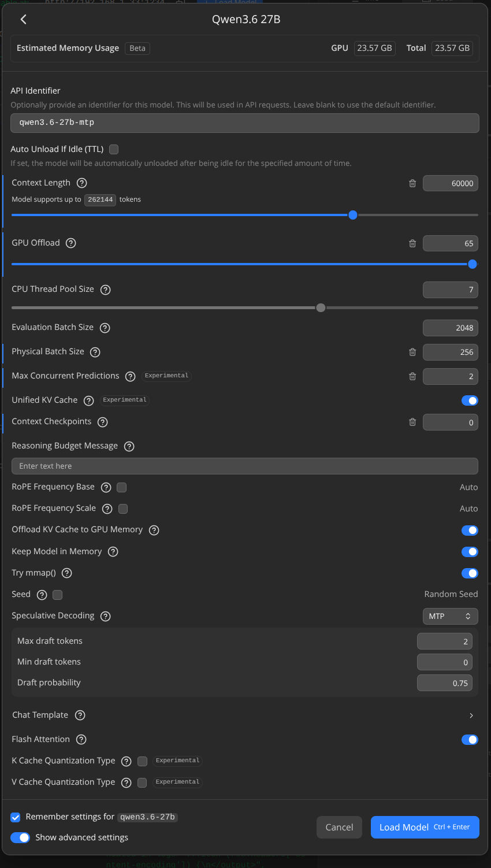Click the Context Checkpoints value field
This screenshot has width=491, height=868.
[450, 422]
